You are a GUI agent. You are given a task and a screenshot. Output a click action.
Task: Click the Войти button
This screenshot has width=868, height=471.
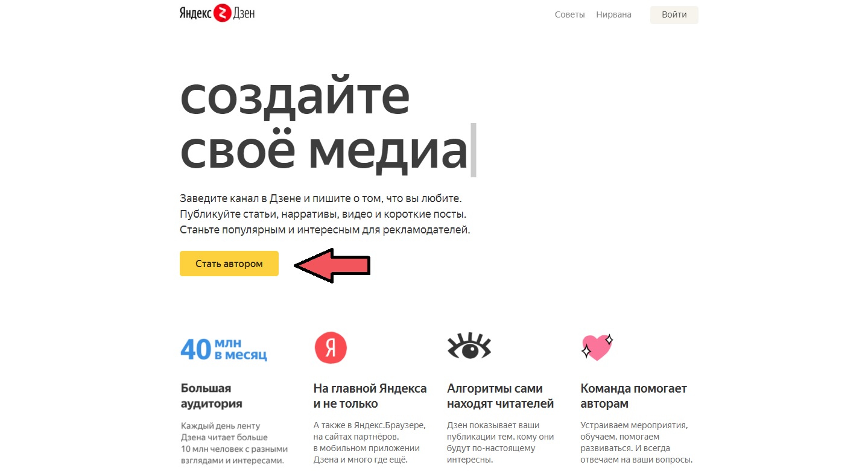(674, 14)
